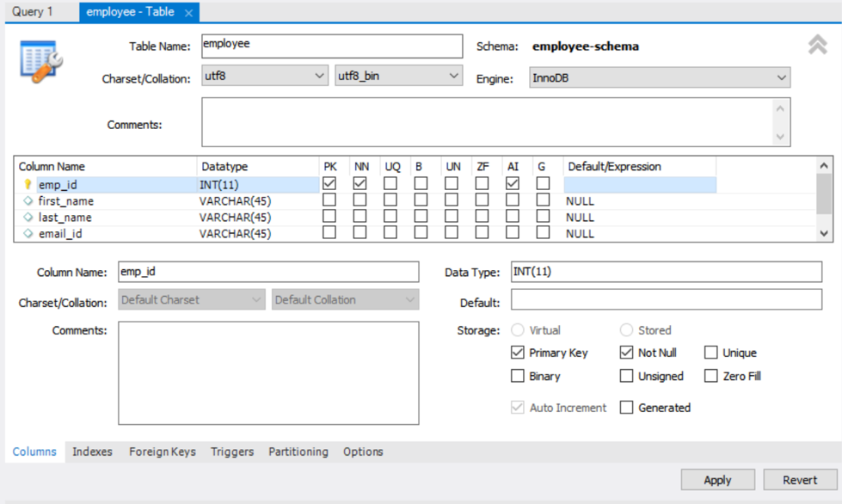This screenshot has height=504, width=842.
Task: Click NULL default for last_name row
Action: 640,217
